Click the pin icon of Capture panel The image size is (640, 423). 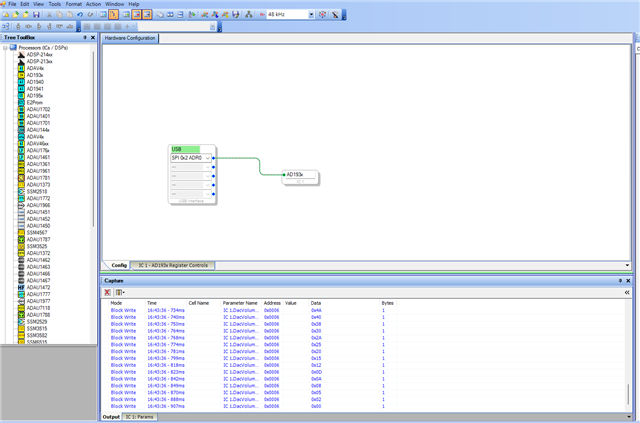click(x=620, y=281)
